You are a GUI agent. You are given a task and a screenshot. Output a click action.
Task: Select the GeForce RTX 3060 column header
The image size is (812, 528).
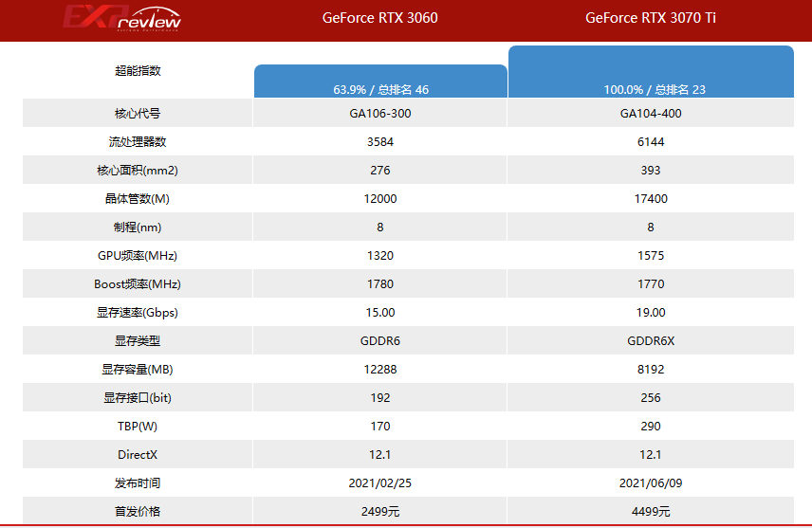point(379,18)
